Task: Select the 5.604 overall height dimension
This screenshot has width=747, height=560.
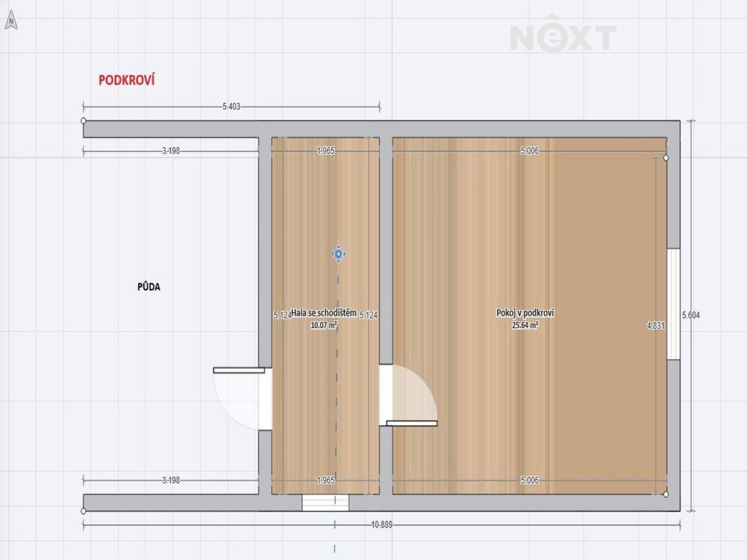Action: click(691, 315)
